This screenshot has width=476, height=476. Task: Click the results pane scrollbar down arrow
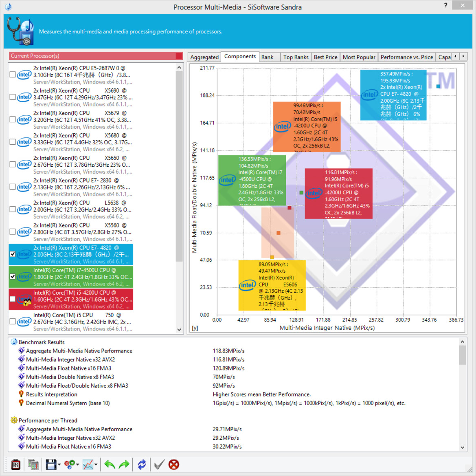[x=462, y=447]
